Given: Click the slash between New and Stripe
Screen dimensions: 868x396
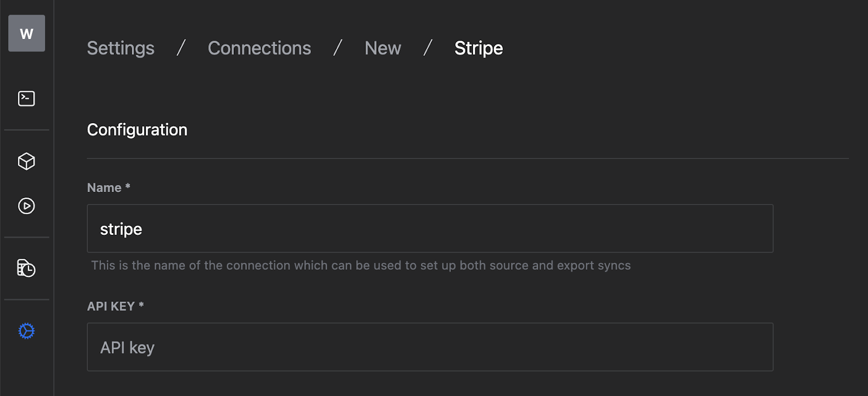Looking at the screenshot, I should (427, 48).
